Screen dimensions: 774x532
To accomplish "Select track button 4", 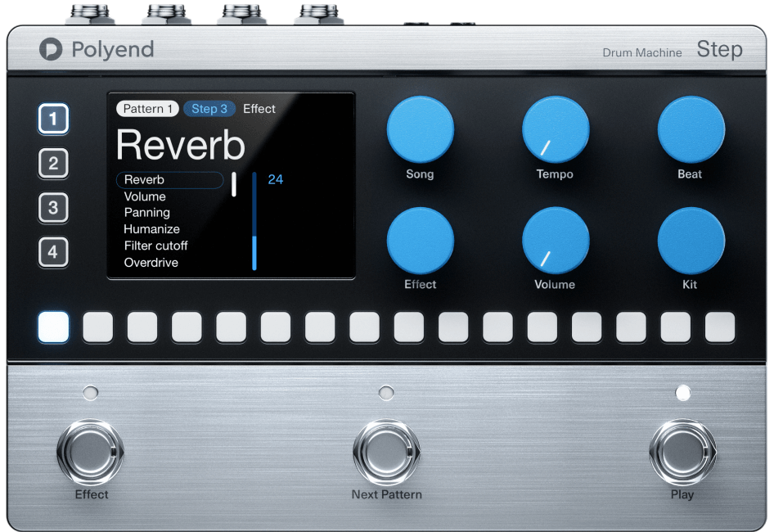I will 53,252.
